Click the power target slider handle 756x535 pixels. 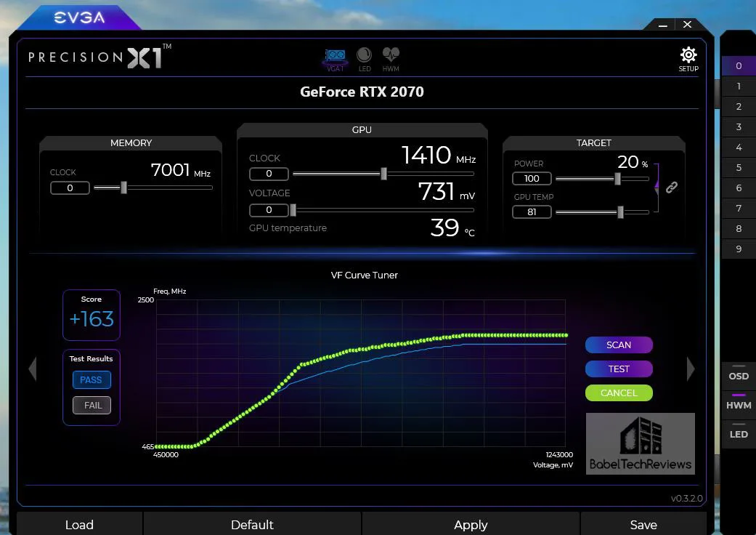pyautogui.click(x=617, y=179)
